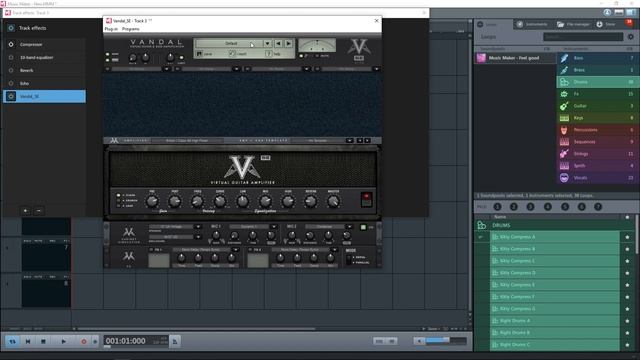Open Vandal preset dropdown arrow
This screenshot has width=640, height=360.
pyautogui.click(x=267, y=43)
